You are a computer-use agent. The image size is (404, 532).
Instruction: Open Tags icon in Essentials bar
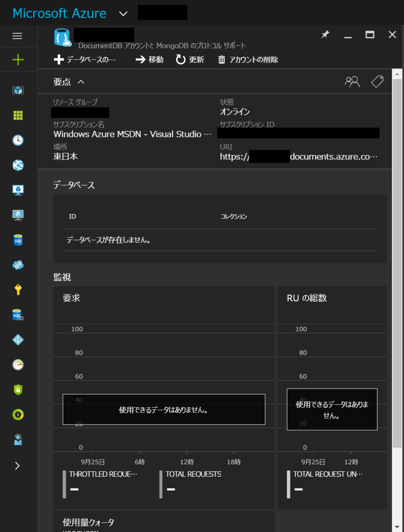377,82
